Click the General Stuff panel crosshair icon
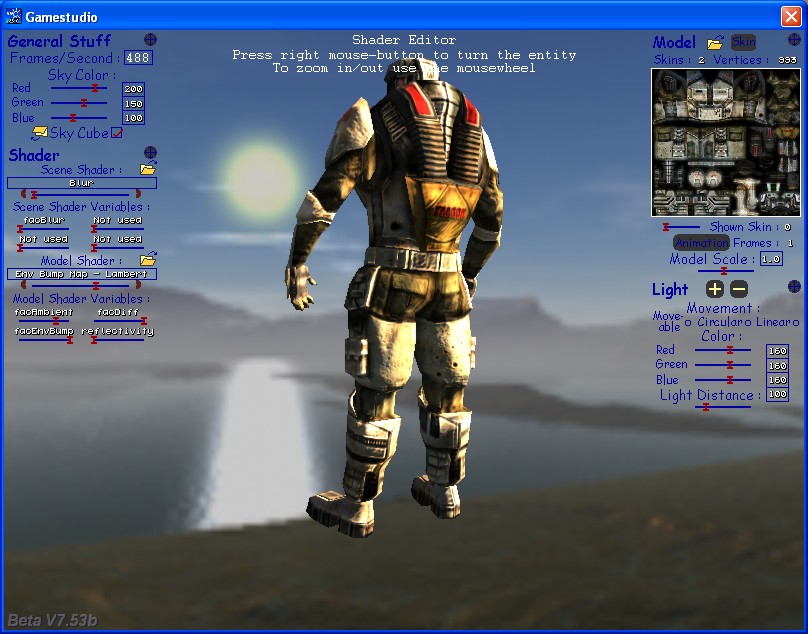Viewport: 808px width, 634px height. point(150,40)
